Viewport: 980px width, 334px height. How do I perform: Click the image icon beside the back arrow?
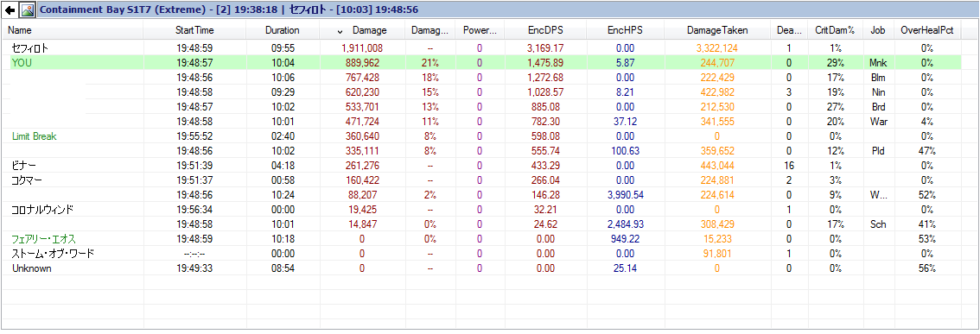[27, 10]
